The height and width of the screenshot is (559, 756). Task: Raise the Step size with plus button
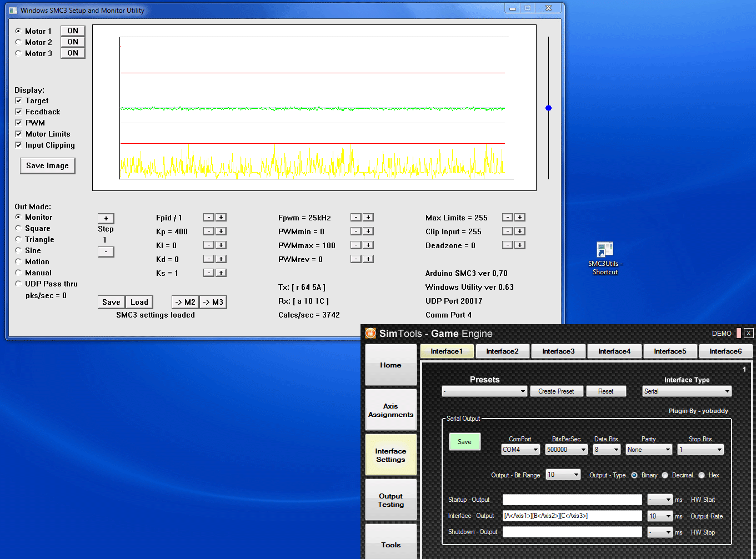tap(106, 218)
